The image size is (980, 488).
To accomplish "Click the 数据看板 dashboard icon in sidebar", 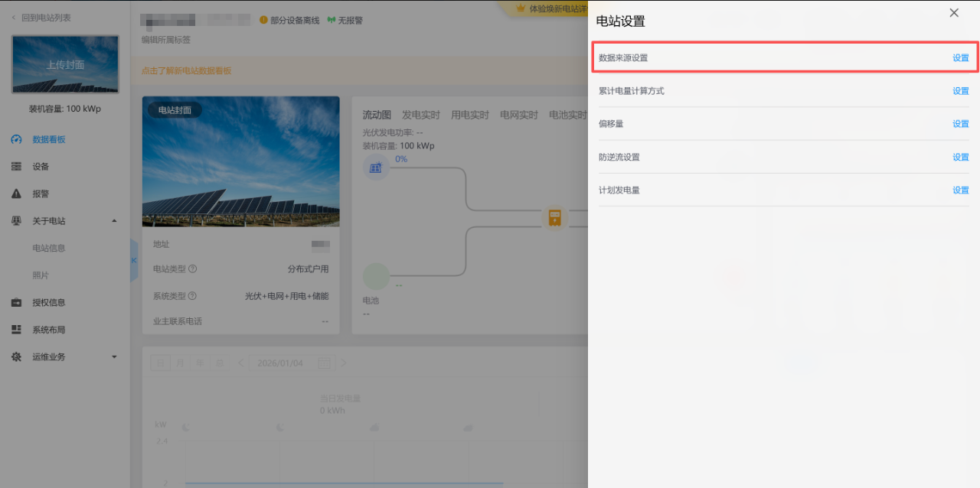I will click(17, 139).
